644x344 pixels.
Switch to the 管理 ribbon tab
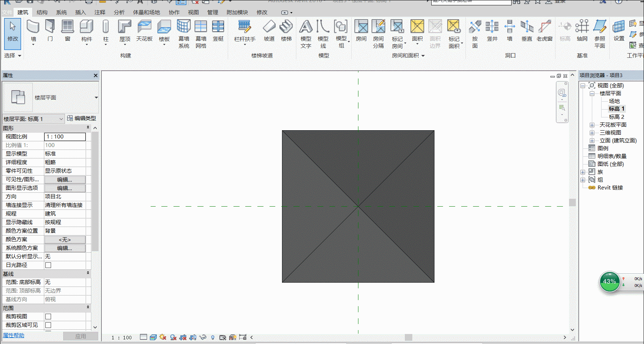point(213,12)
